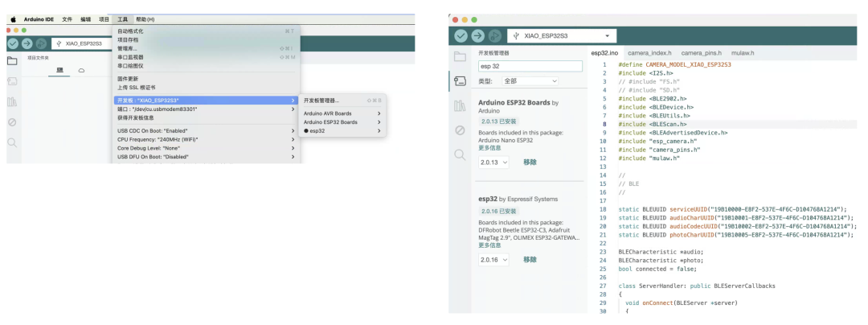Choose 管理库... from the Tools menu
Screen dimensions: 868x325
pyautogui.click(x=206, y=49)
